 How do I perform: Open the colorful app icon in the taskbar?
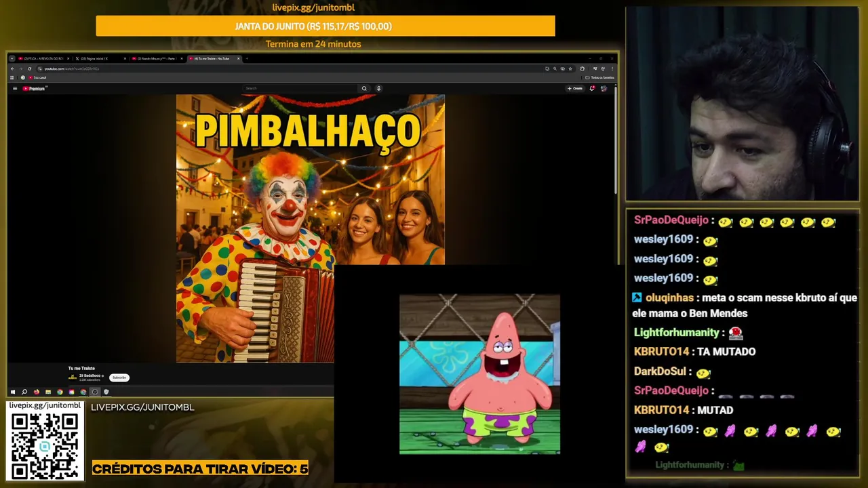click(71, 392)
